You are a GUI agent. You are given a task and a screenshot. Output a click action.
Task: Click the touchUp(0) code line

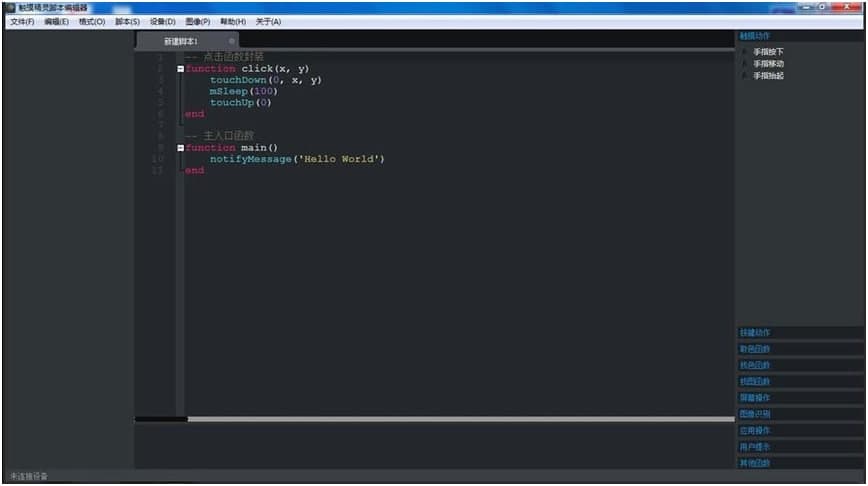click(241, 103)
